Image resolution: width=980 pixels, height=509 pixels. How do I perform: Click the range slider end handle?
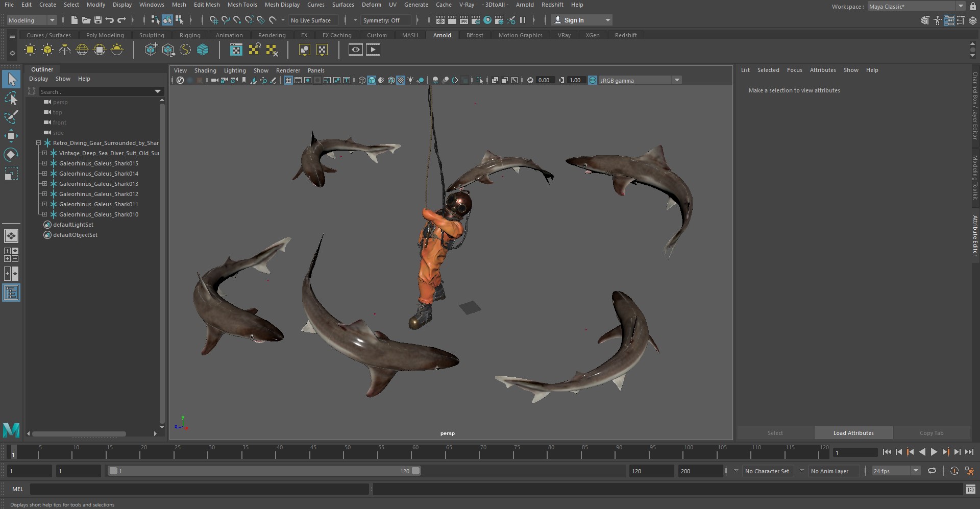pyautogui.click(x=416, y=471)
